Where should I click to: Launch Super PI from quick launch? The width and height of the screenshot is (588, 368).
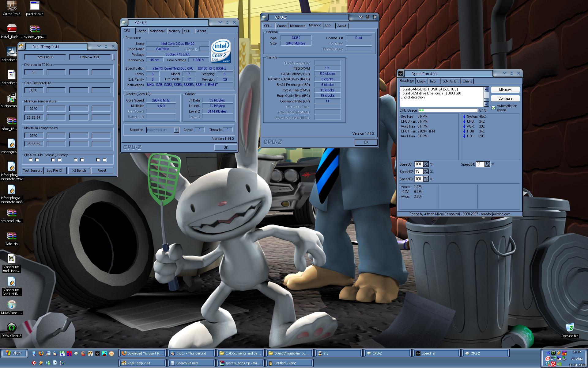point(62,353)
